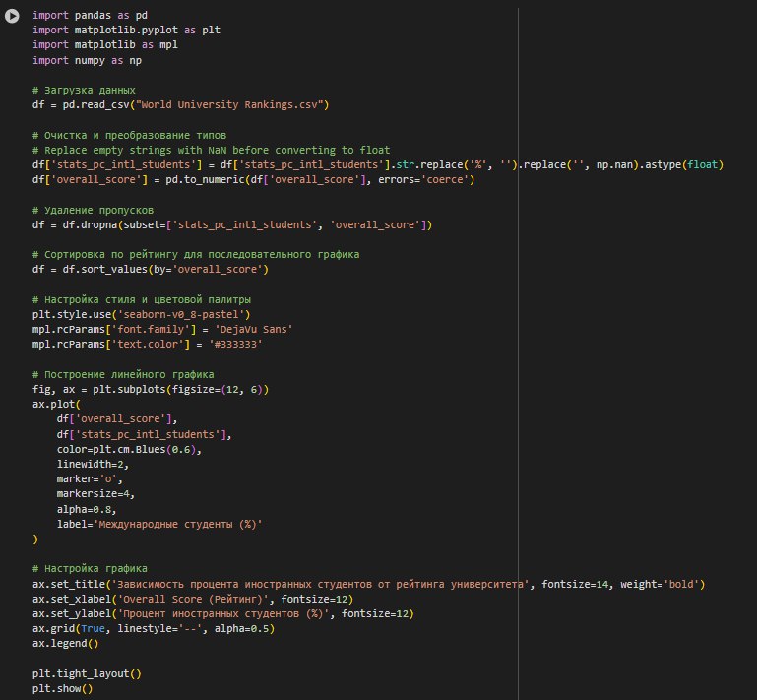Click the '#333333' text.color line
Screen dimensions: 757x700
pyautogui.click(x=148, y=345)
